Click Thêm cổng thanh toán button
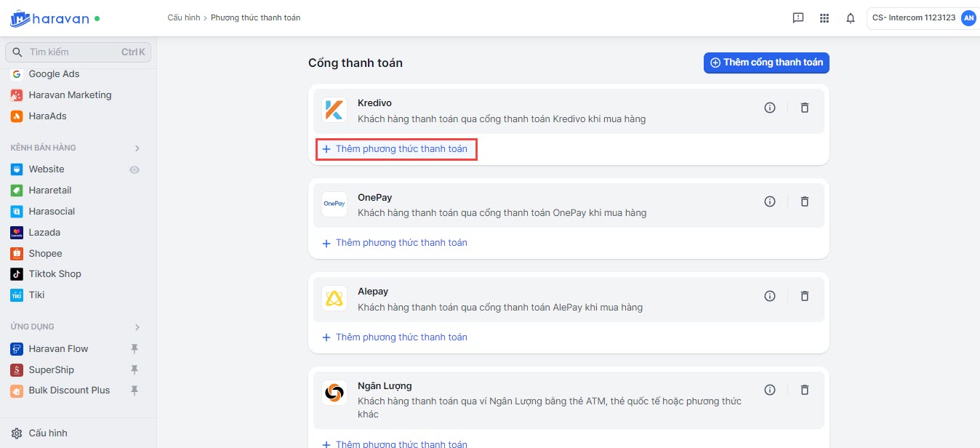980x448 pixels. [766, 63]
